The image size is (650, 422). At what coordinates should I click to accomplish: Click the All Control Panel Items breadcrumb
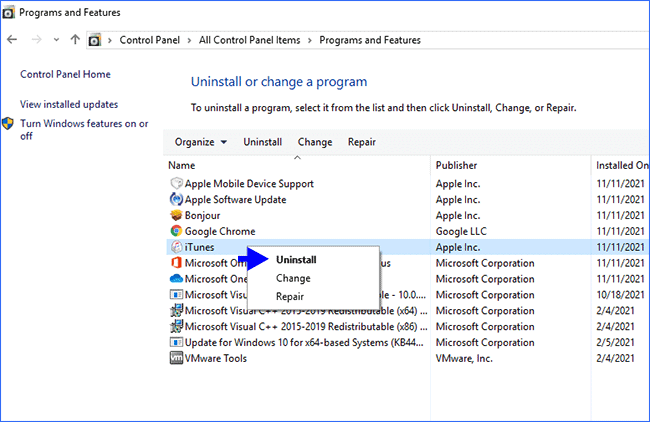coord(250,40)
